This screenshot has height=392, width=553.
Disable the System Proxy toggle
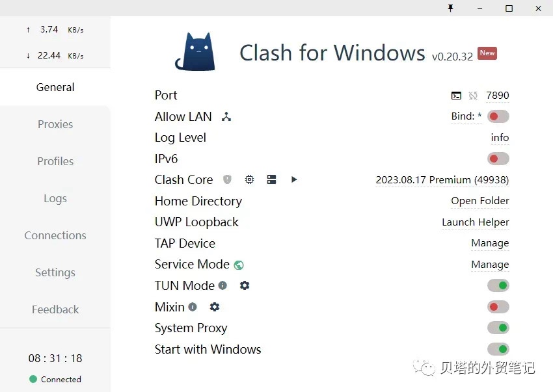498,328
